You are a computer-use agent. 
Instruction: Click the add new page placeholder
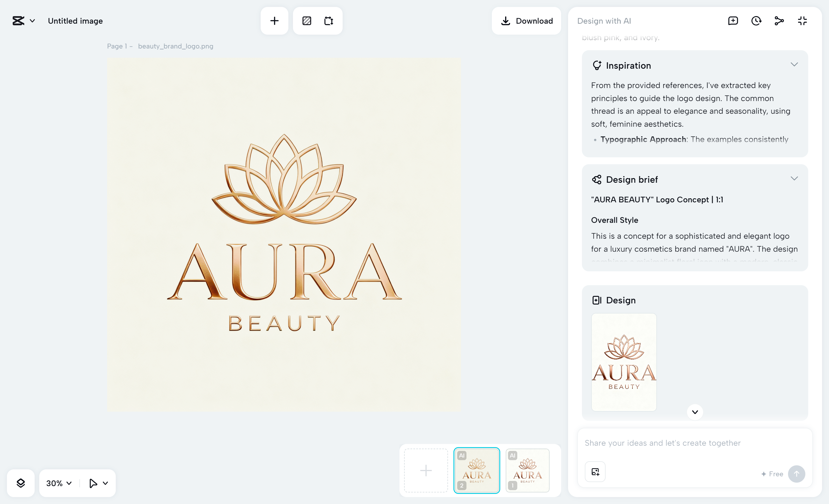[425, 470]
